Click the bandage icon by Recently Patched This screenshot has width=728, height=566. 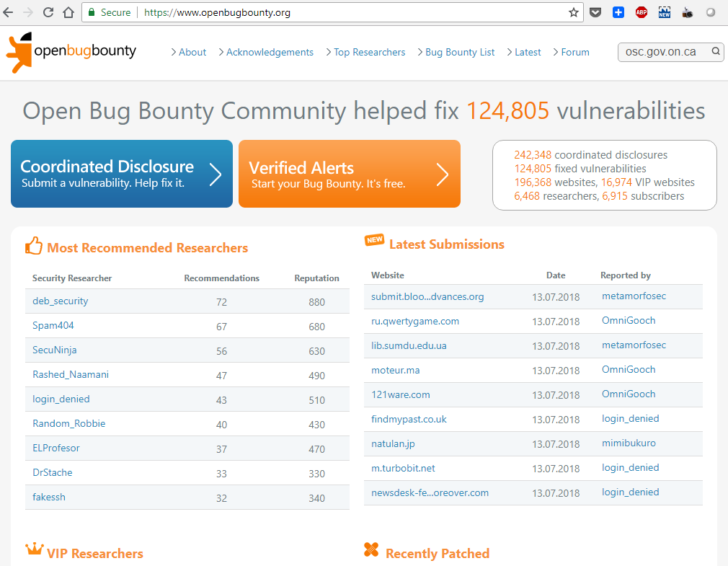click(371, 549)
